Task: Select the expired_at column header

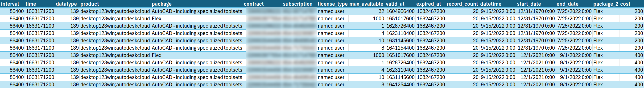Action: tap(429, 4)
